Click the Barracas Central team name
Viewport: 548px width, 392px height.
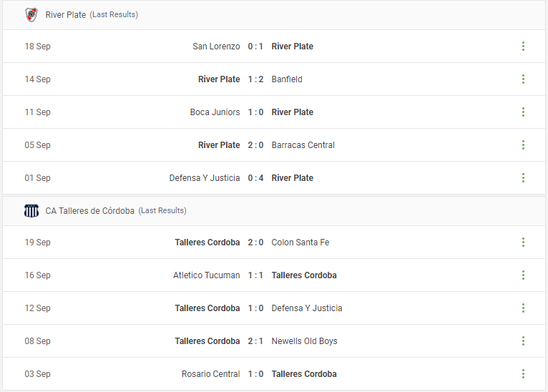coord(303,144)
